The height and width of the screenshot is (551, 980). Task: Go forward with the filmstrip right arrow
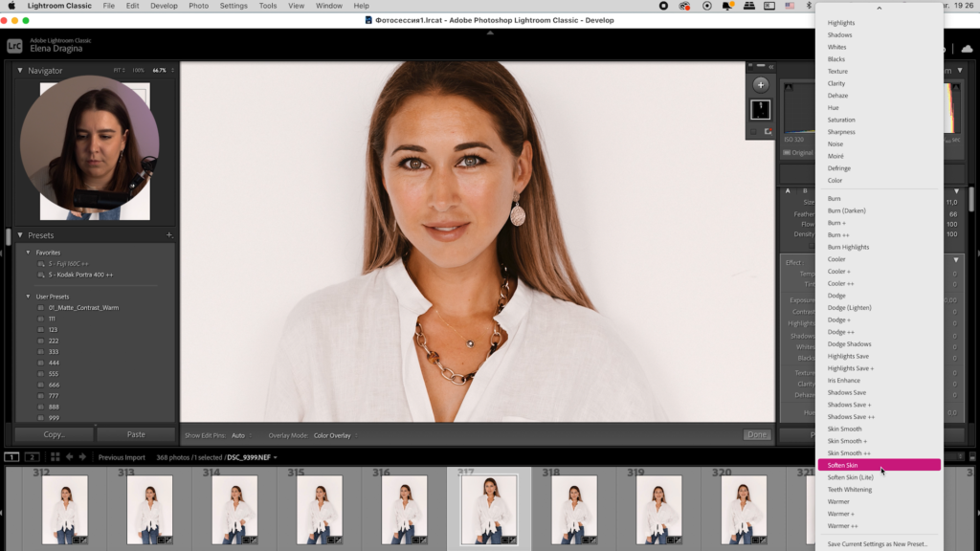[x=82, y=457]
